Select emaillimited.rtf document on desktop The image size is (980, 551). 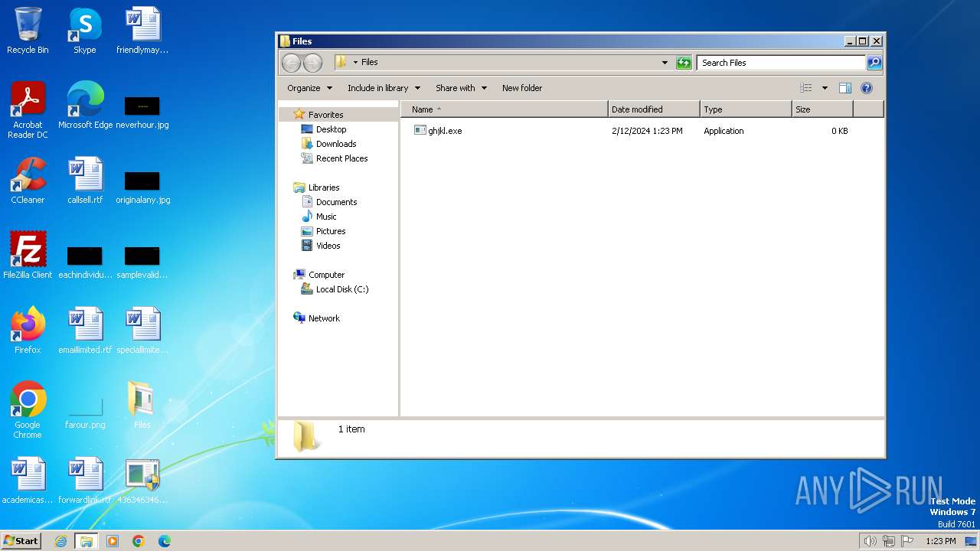pos(85,331)
